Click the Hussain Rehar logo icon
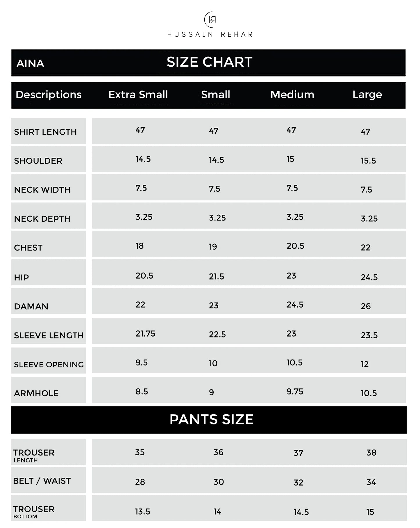Screen dimensions: 420x528 [210, 19]
